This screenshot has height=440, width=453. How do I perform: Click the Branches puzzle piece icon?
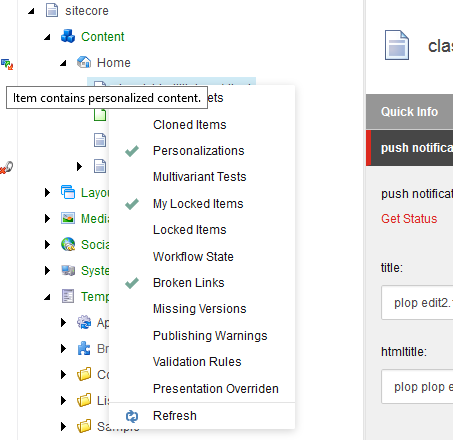point(84,348)
